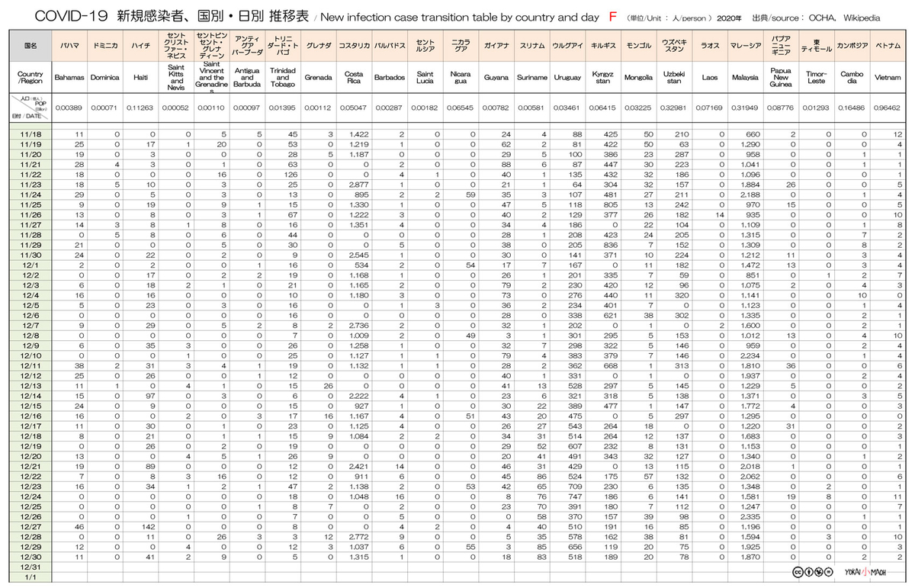Click the Dominica column header
This screenshot has height=588, width=915.
105,78
